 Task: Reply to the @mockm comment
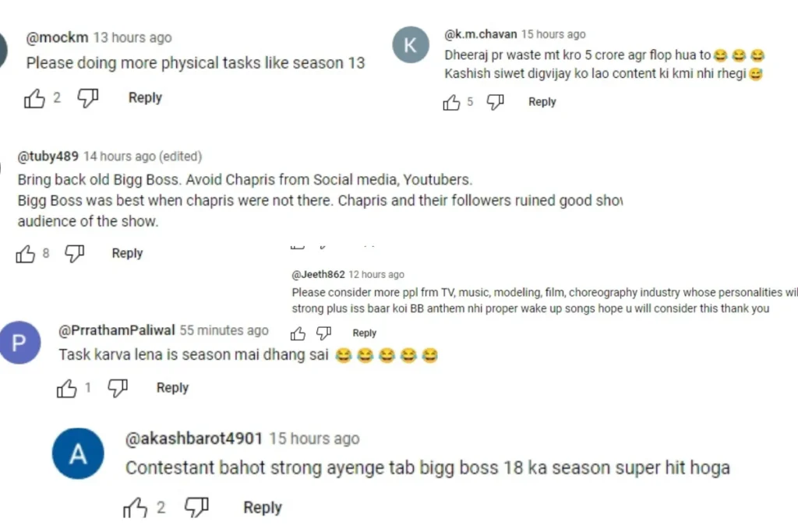[x=145, y=97]
